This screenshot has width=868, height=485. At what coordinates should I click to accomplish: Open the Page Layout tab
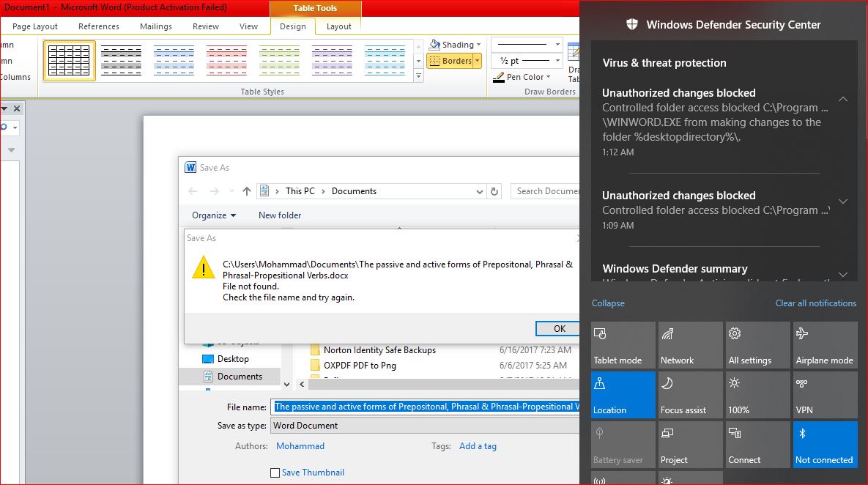tap(35, 26)
